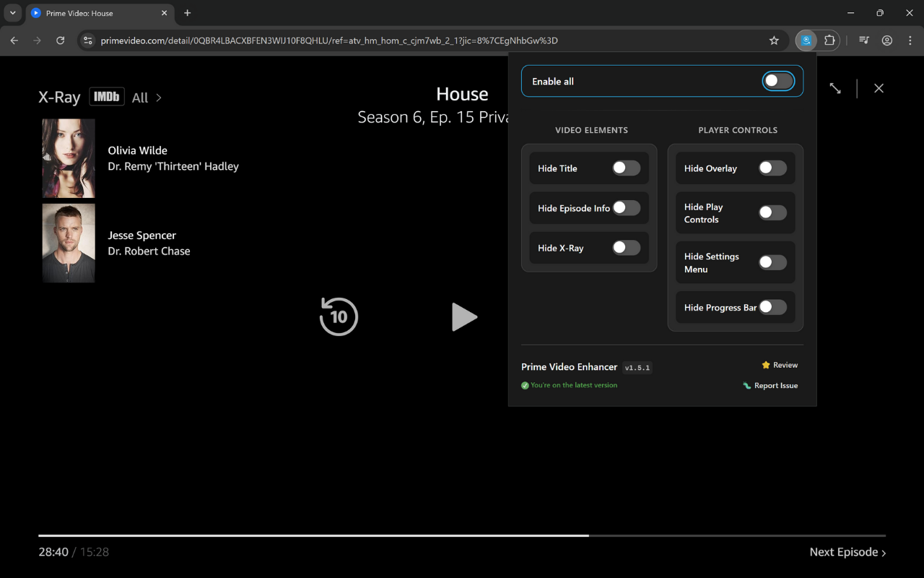Open the Chrome profile avatar icon

pos(887,40)
